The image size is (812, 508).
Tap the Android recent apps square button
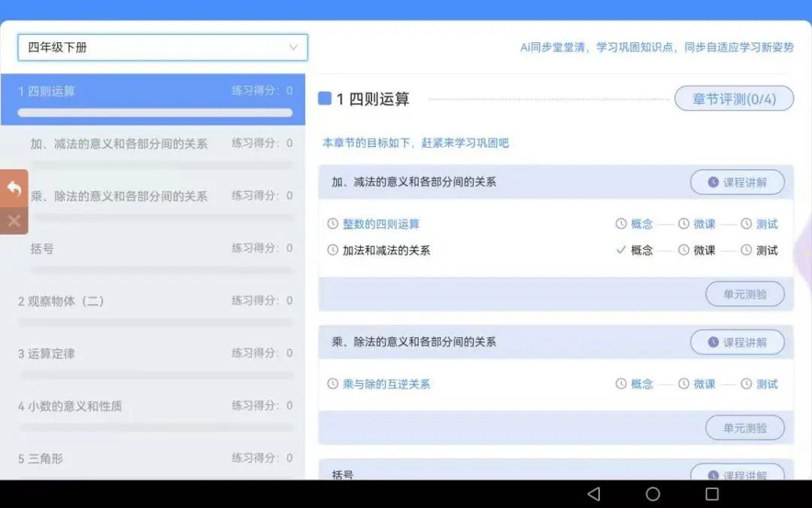pyautogui.click(x=713, y=494)
